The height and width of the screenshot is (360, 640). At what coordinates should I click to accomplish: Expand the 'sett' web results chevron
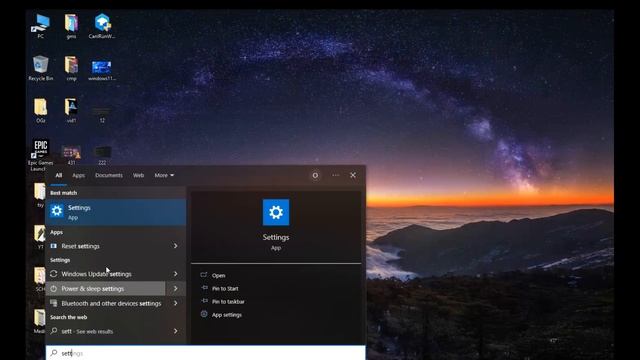point(176,331)
